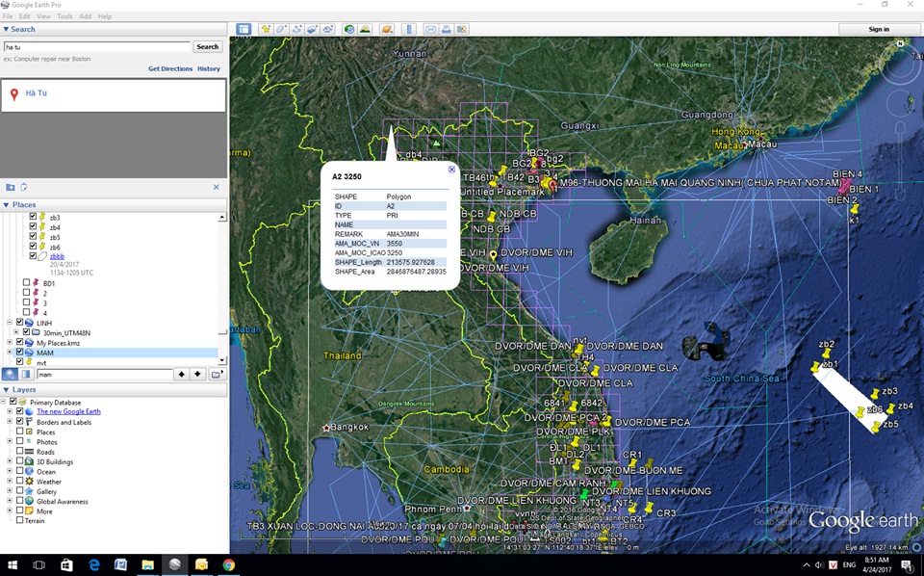Click the Search button
The height and width of the screenshot is (576, 924).
pos(208,46)
